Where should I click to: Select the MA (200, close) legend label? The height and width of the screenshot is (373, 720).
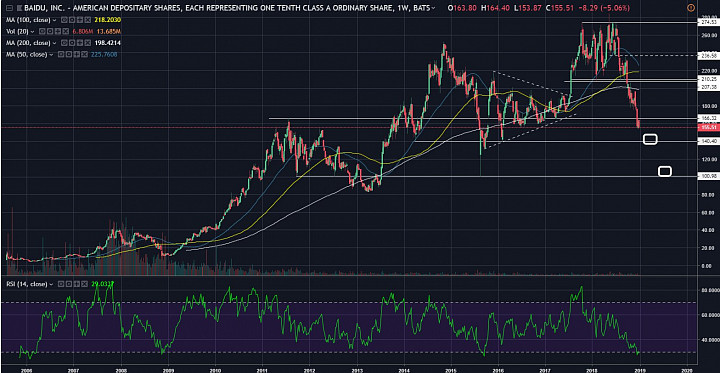click(28, 43)
